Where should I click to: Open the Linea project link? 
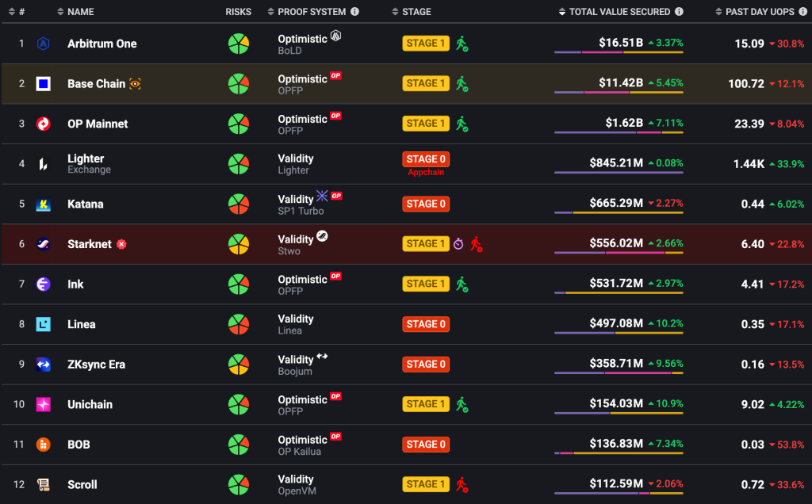pos(81,324)
